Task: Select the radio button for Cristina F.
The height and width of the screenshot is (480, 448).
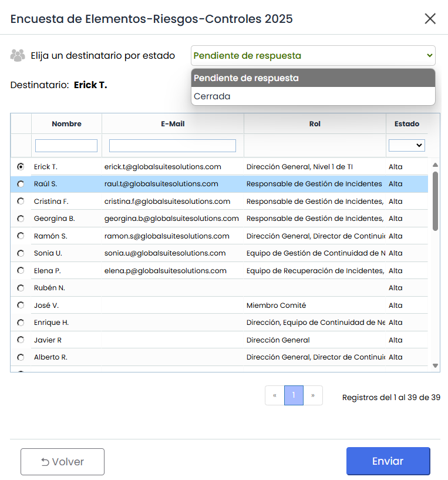Action: [21, 202]
